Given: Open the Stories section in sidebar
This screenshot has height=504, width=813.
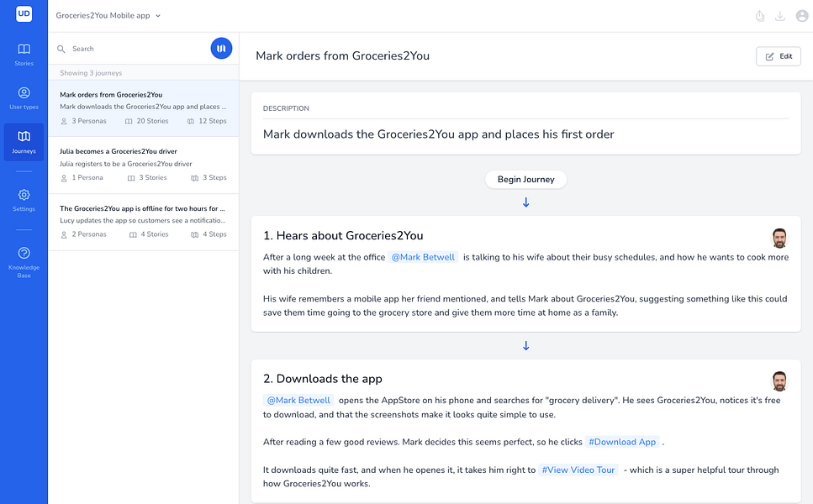Looking at the screenshot, I should (24, 55).
